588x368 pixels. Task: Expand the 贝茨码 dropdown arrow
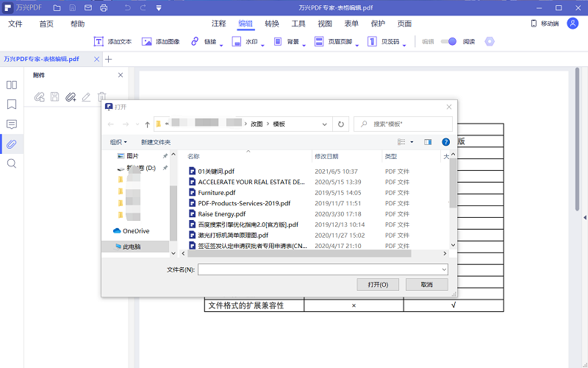tap(404, 45)
